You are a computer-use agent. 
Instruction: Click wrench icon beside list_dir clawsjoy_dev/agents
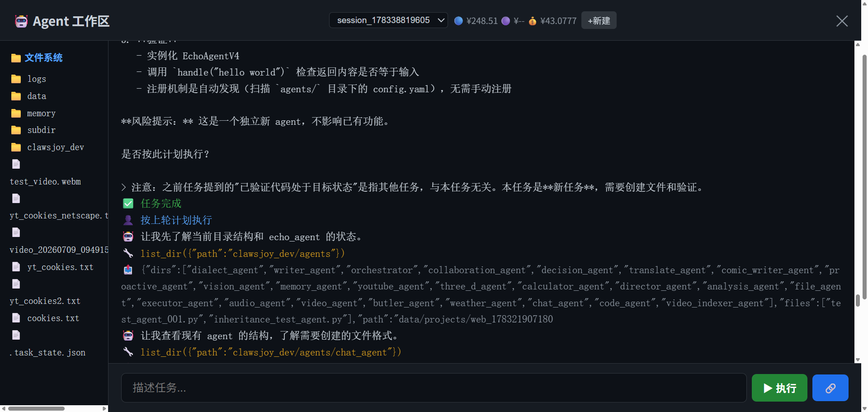pos(128,253)
